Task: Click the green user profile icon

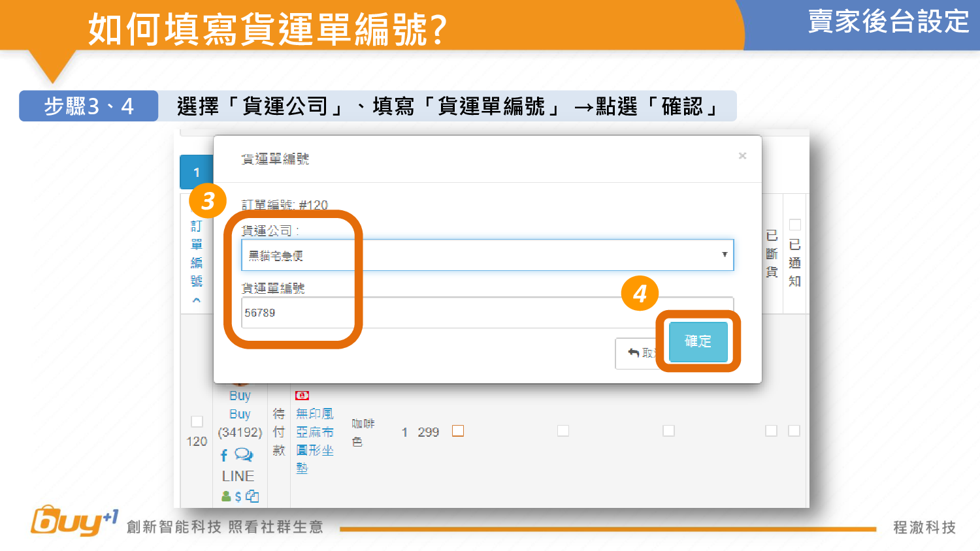Action: point(226,497)
